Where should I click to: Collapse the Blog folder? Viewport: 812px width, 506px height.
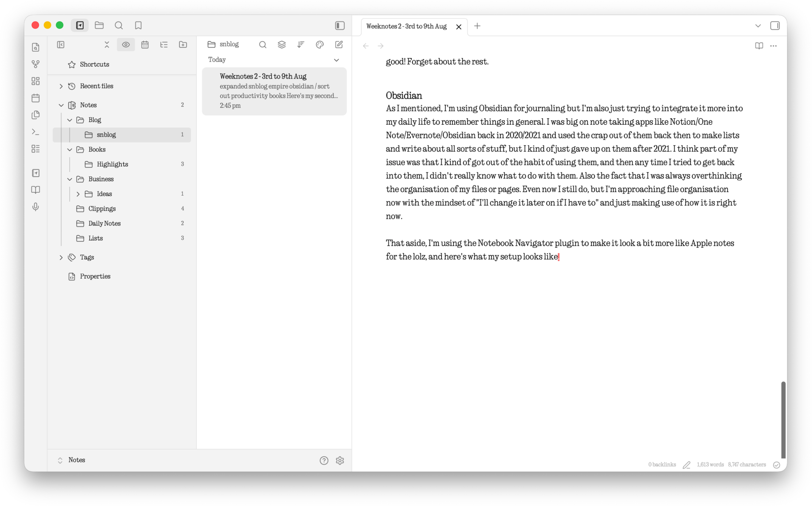[70, 120]
